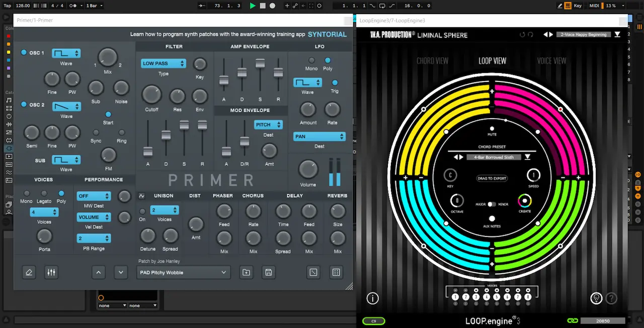Switch to CHORD VIEW tab

[432, 61]
